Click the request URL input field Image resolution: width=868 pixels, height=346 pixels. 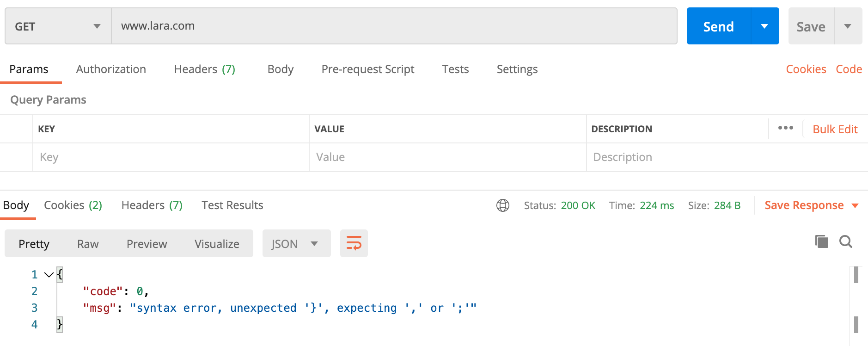pos(394,26)
